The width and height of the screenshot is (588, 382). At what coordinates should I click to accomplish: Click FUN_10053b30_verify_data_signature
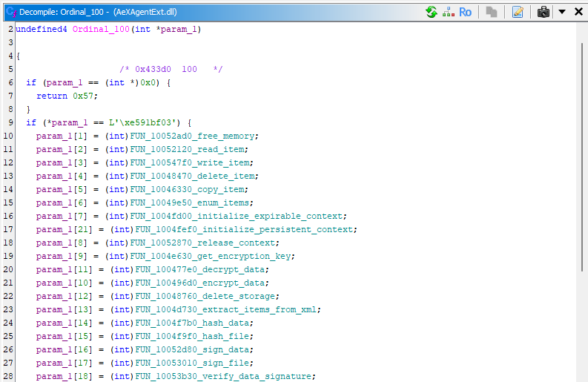[x=224, y=376]
